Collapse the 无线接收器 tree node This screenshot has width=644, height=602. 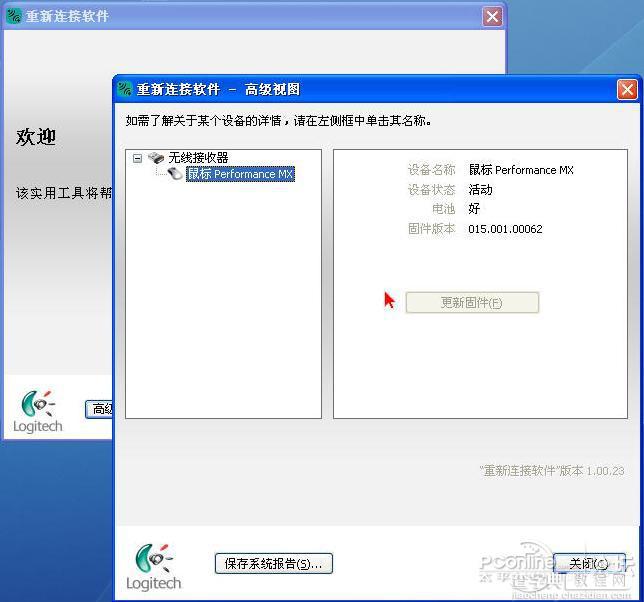138,158
